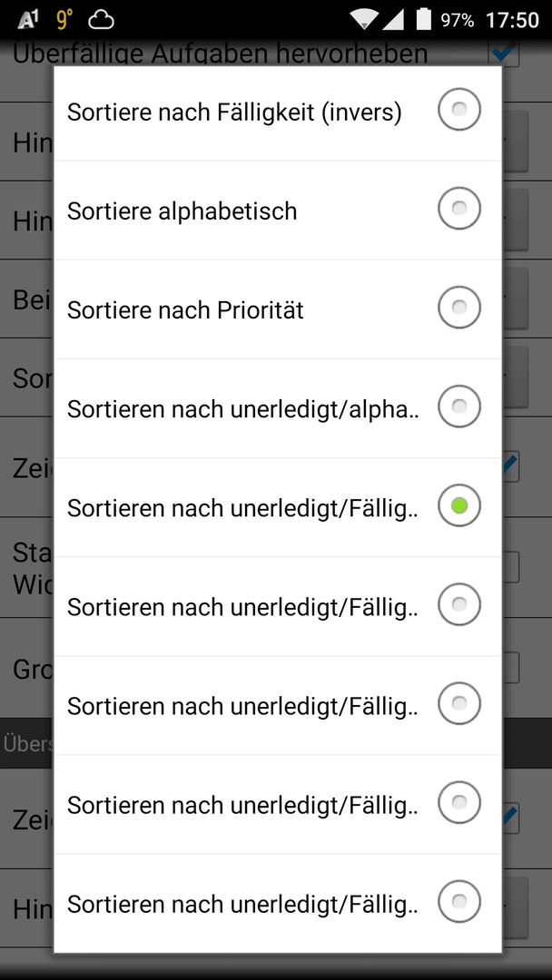
Task: Click 'Überfällige Aufgaben hervorheben' text behind dialog
Action: 220,54
